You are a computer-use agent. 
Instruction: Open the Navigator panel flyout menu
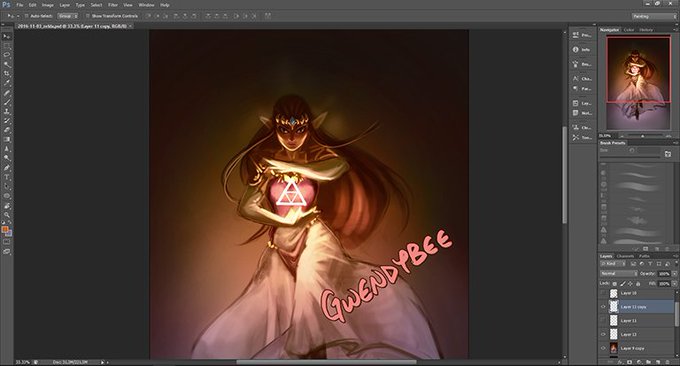676,30
